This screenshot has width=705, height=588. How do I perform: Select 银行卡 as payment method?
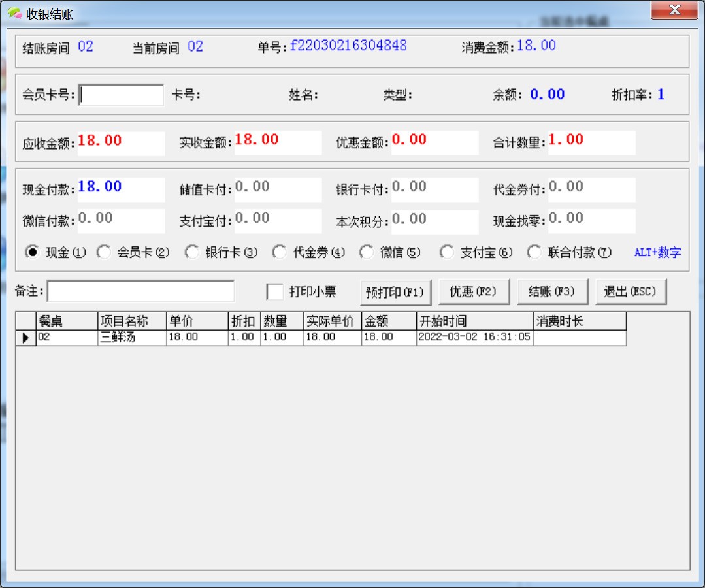192,253
